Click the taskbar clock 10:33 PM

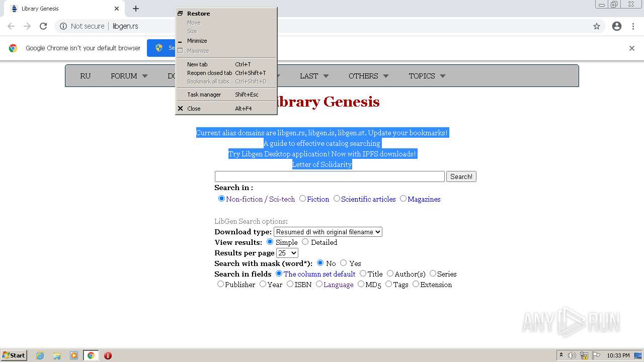618,355
